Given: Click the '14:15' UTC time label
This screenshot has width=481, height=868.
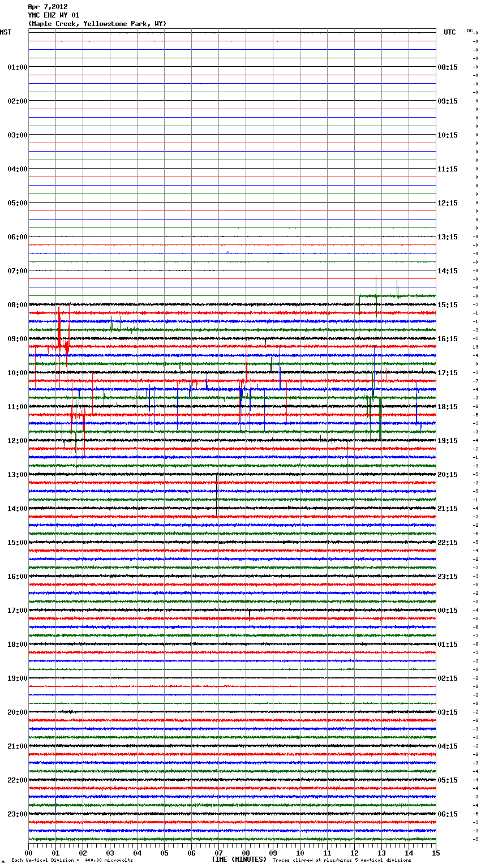Looking at the screenshot, I should [448, 271].
